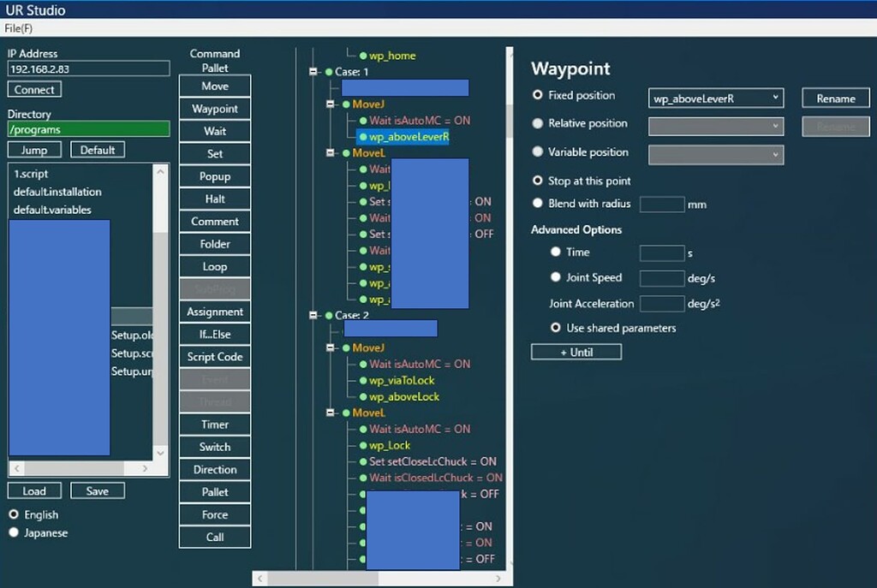Add a Comment command from the pallet

point(215,222)
